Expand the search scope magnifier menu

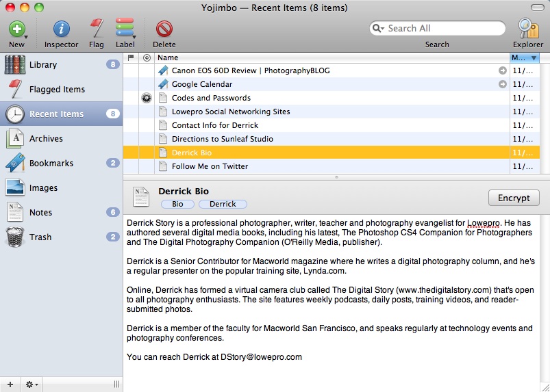pos(379,29)
